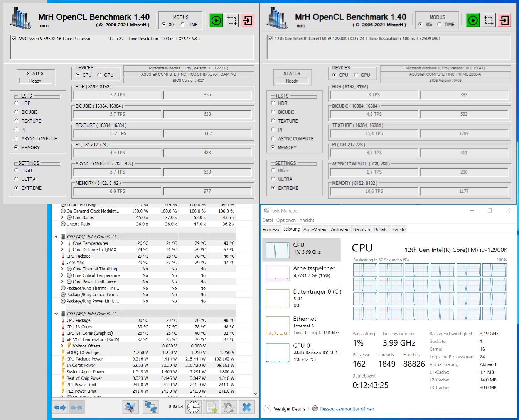Open Ressourcenmonitor öffnen link

(347, 409)
